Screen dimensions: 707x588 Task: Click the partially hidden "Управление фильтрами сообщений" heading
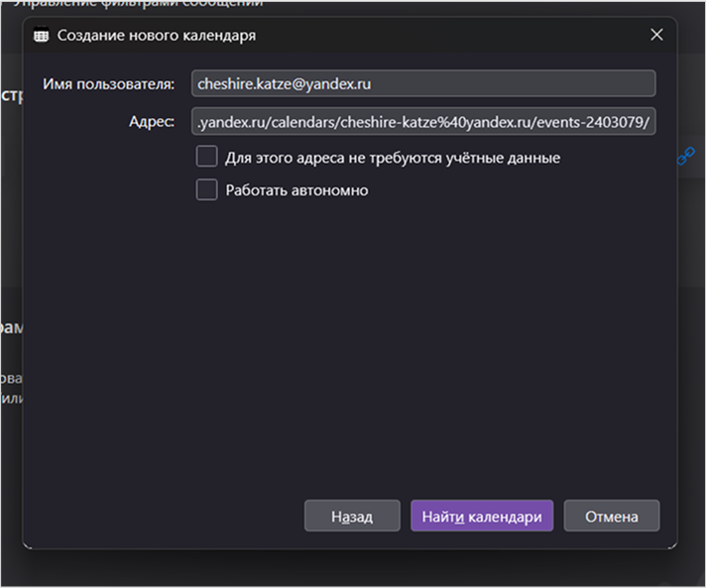(x=139, y=4)
